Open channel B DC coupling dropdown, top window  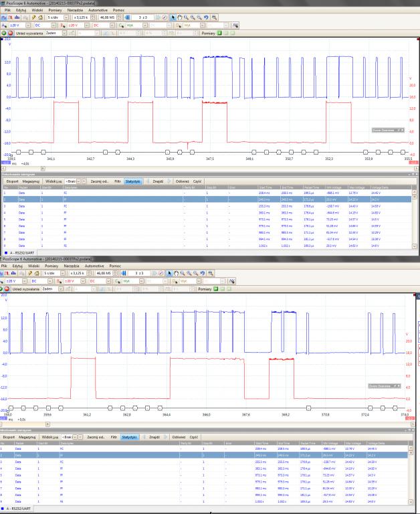(112, 25)
